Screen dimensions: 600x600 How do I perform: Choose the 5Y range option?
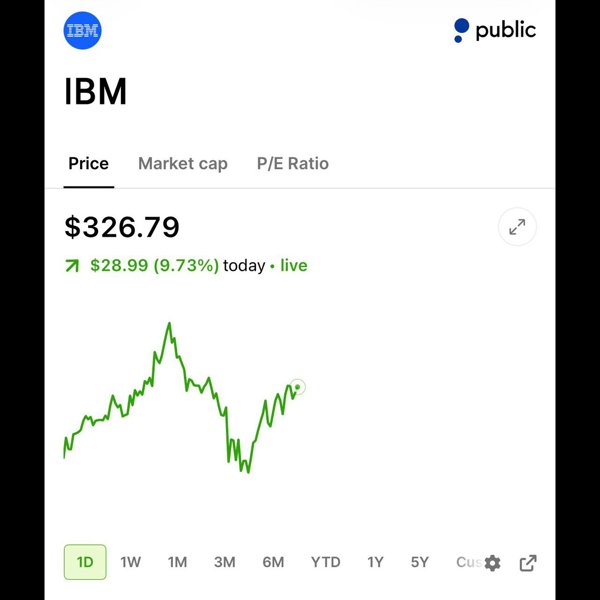[420, 562]
